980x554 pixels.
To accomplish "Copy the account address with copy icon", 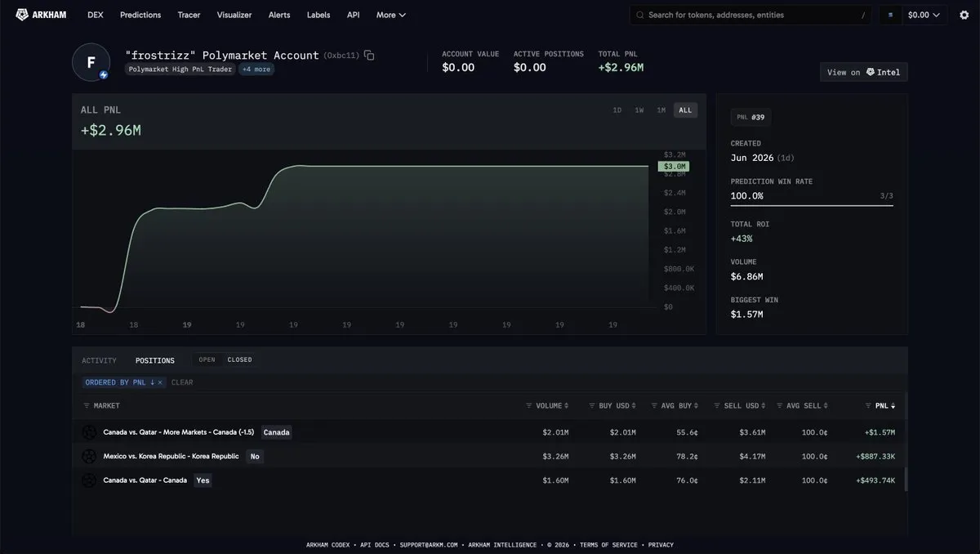I will [369, 56].
